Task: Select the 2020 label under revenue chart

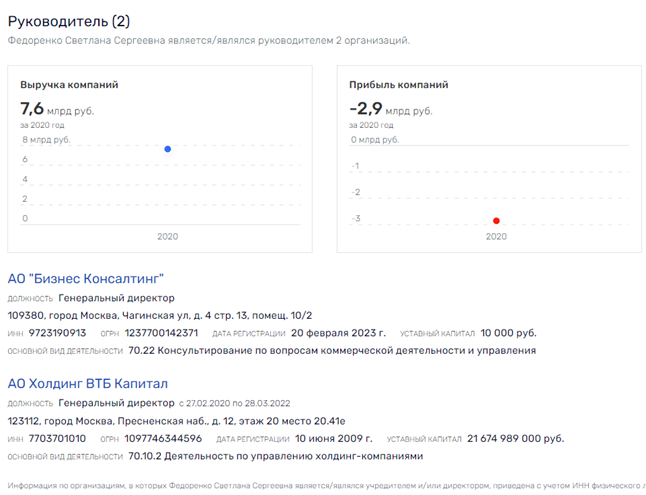Action: click(168, 237)
